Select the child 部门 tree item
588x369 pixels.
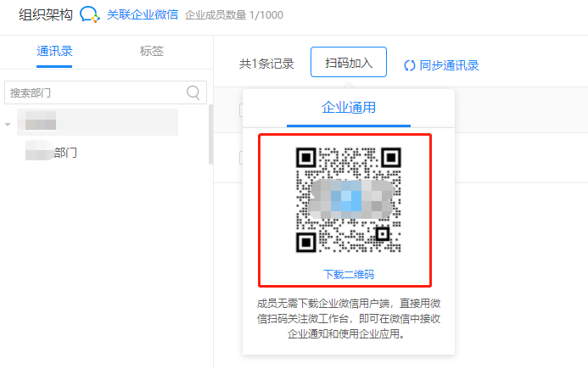pos(52,153)
